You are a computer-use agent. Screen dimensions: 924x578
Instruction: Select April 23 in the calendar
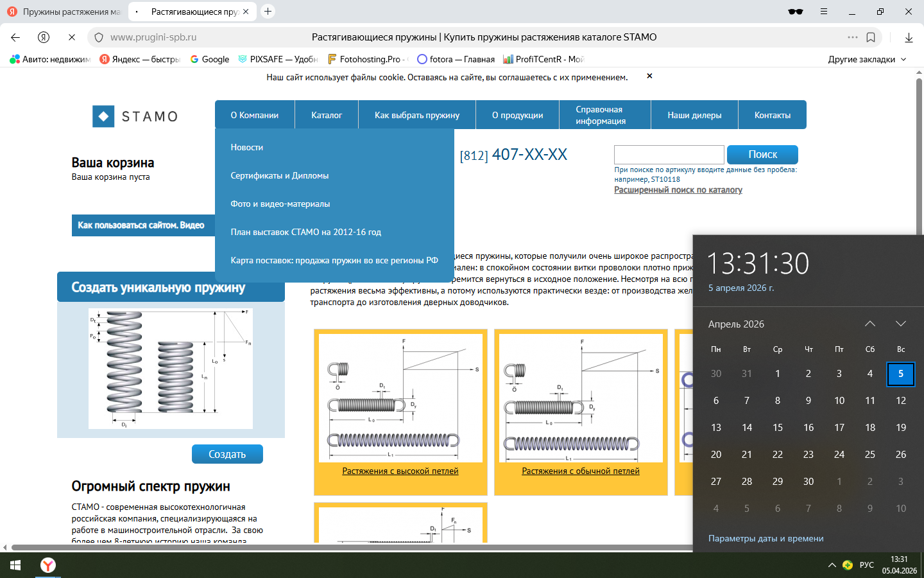(809, 455)
